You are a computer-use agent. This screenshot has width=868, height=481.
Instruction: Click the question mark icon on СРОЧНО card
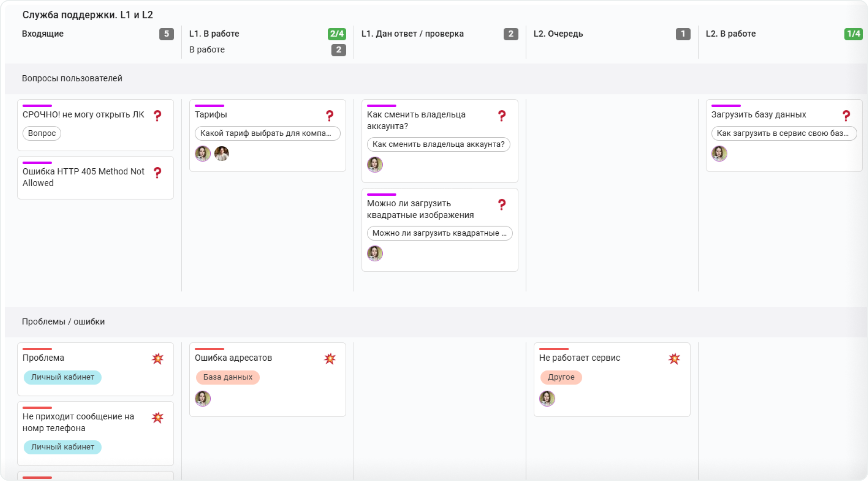158,116
